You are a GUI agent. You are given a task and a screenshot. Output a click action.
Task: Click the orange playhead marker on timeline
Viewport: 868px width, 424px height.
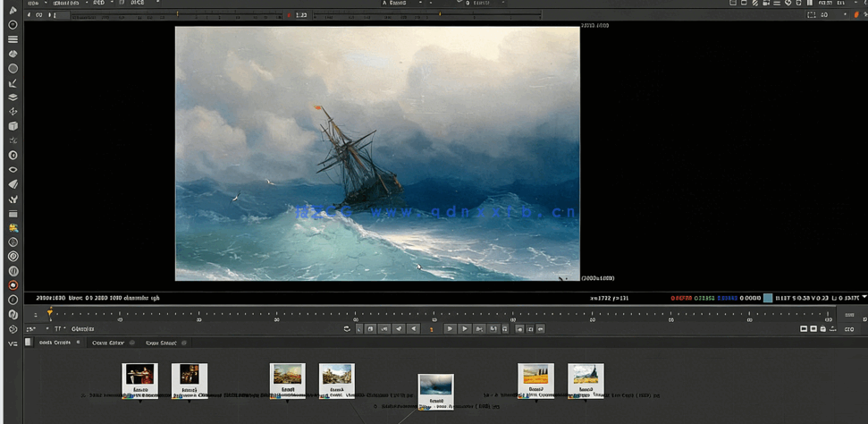pyautogui.click(x=50, y=311)
